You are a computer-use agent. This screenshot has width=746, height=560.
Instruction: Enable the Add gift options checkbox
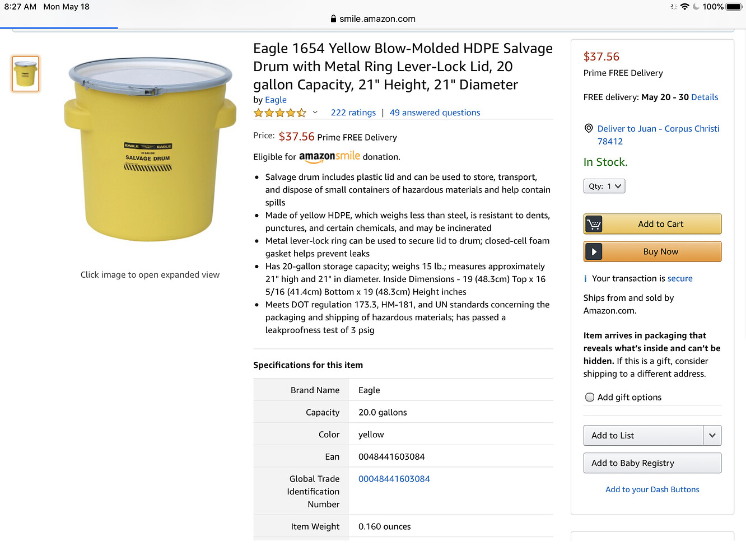(590, 398)
